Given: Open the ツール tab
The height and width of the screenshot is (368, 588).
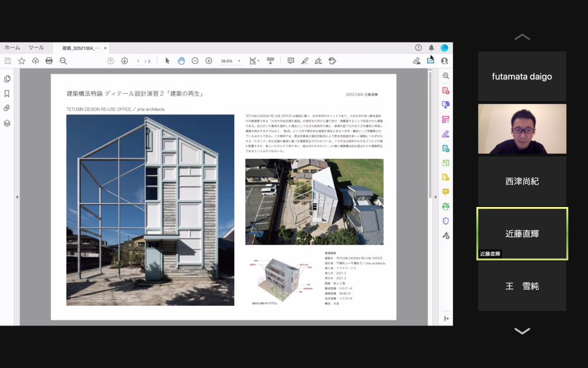Looking at the screenshot, I should [36, 48].
